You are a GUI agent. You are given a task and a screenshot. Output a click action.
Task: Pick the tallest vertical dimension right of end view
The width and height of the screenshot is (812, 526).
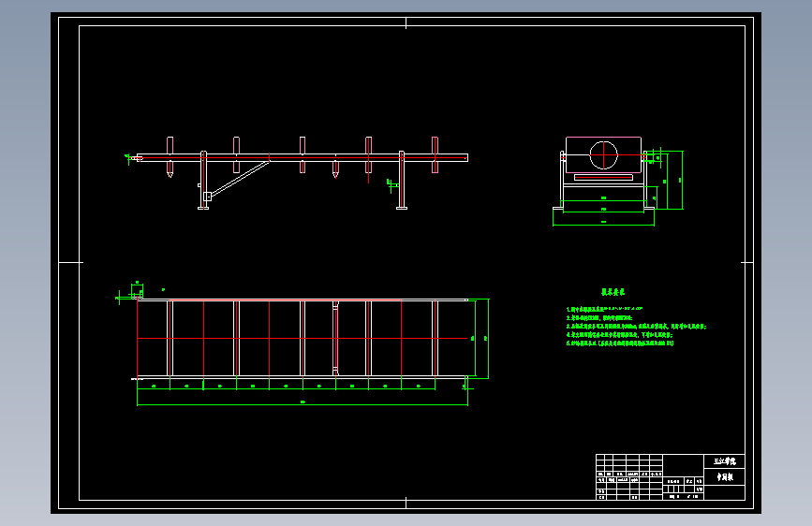tap(682, 180)
